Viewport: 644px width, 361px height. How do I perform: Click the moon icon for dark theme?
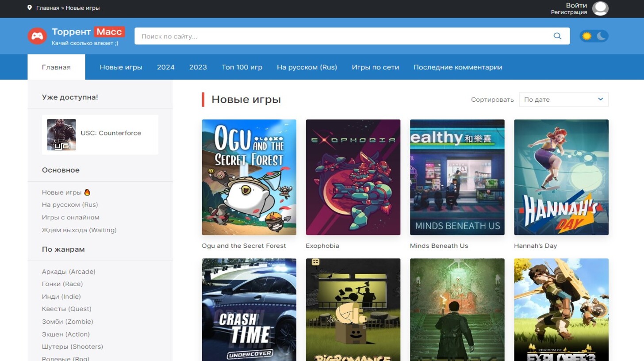601,36
